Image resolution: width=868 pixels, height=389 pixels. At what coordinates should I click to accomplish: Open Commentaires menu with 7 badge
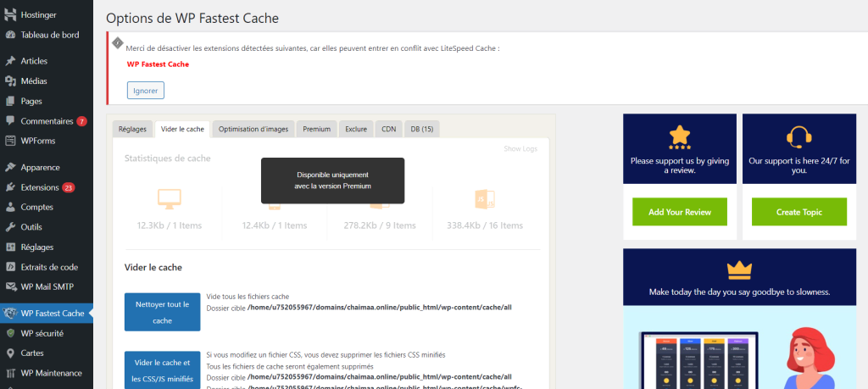point(47,121)
